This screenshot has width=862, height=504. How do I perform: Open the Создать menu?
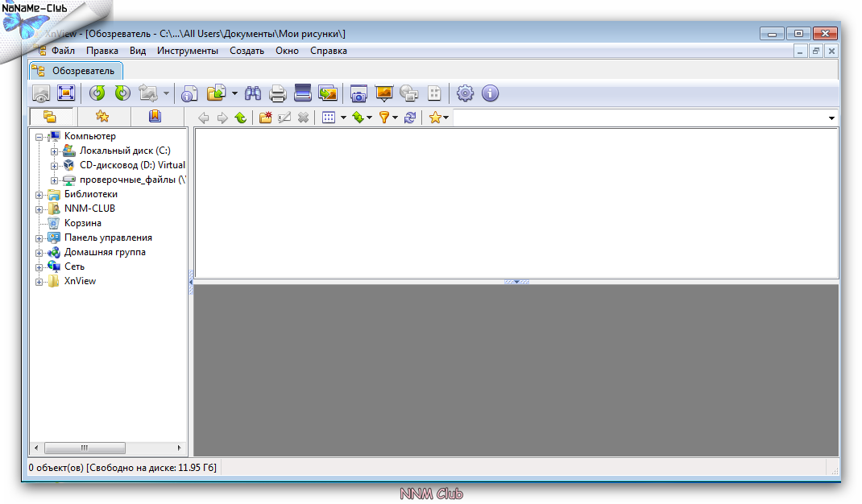pos(247,51)
